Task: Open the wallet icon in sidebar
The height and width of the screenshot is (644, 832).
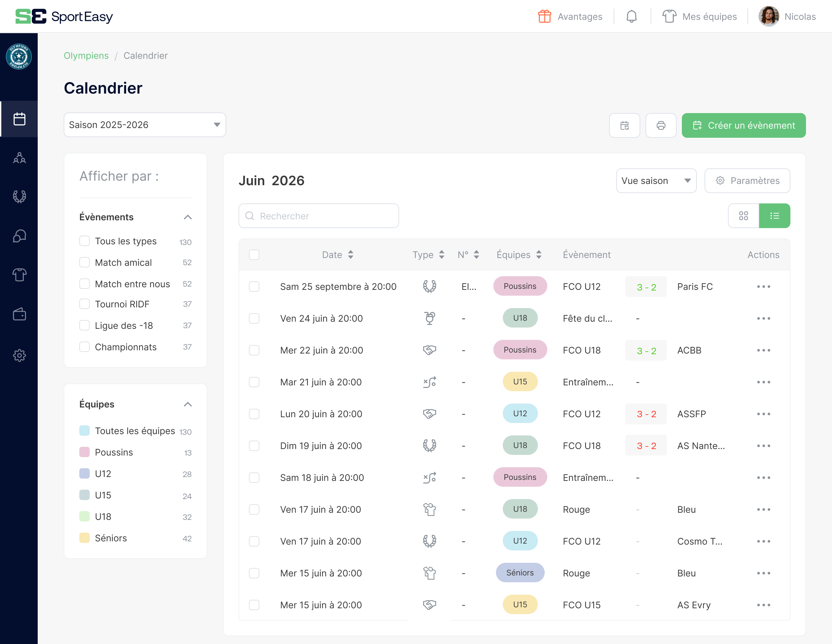Action: coord(19,314)
